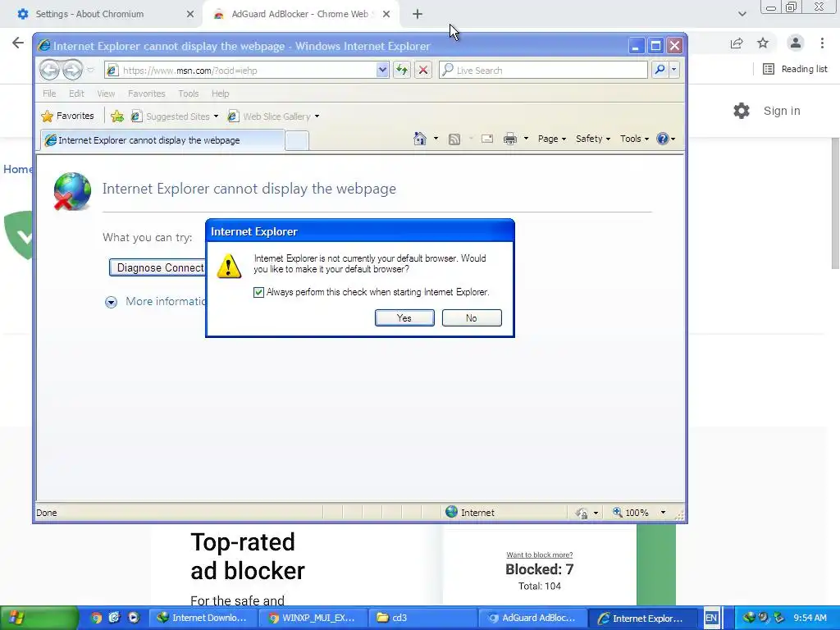The image size is (840, 630).
Task: Click the Chromium page vertical scrollbar
Action: [x=835, y=203]
